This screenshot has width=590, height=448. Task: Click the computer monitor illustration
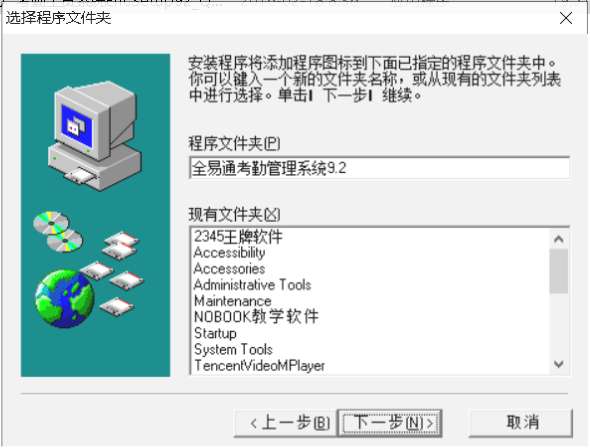coord(95,135)
